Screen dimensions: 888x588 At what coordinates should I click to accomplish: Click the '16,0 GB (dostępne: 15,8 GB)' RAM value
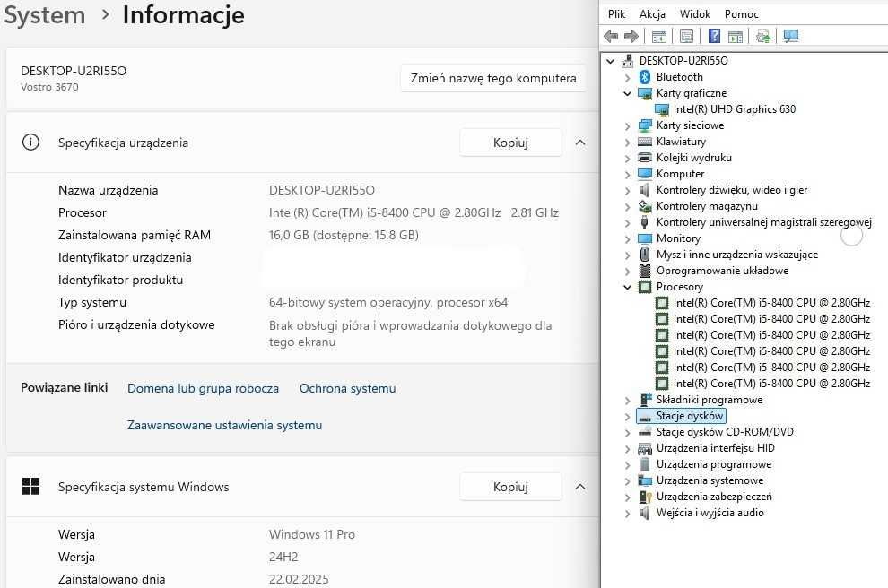[x=344, y=235]
